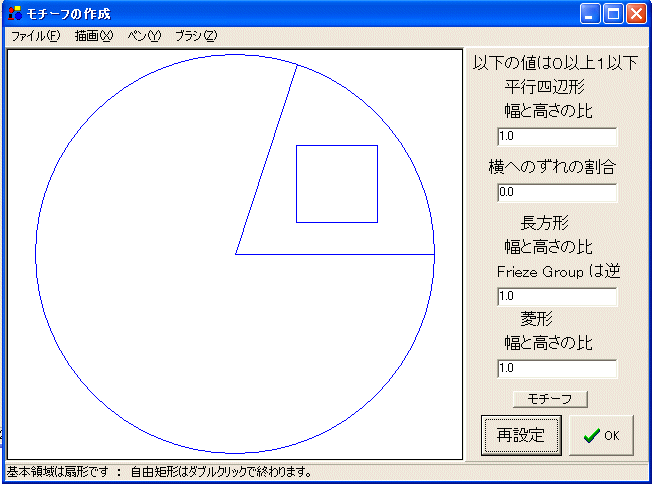Click the parallelogram 幅と高さの比 input field

pos(557,137)
